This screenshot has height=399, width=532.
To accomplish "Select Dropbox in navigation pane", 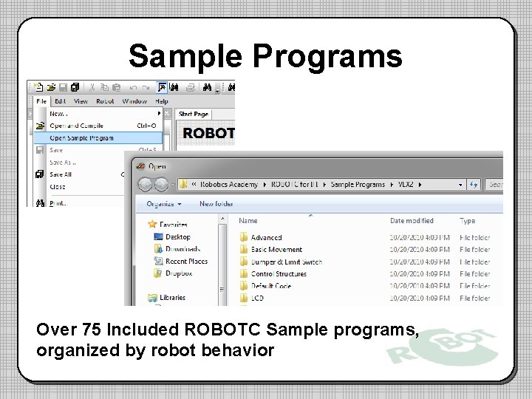I will tap(179, 273).
